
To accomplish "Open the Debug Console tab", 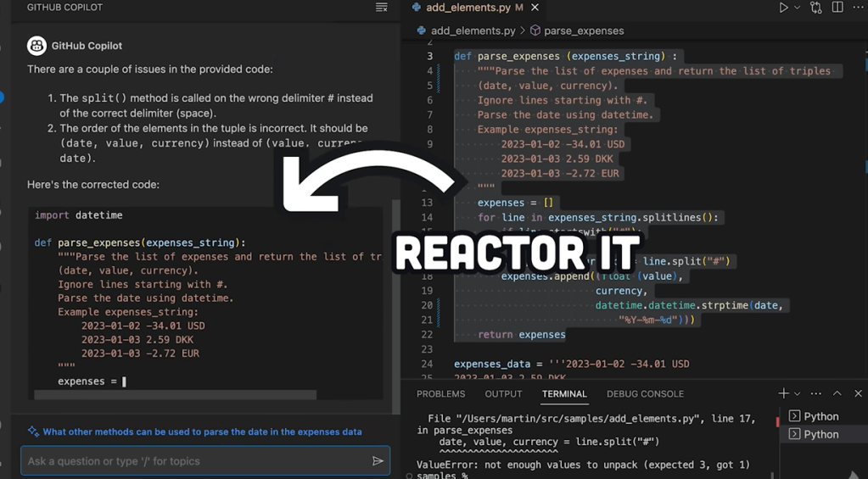I will tap(645, 394).
